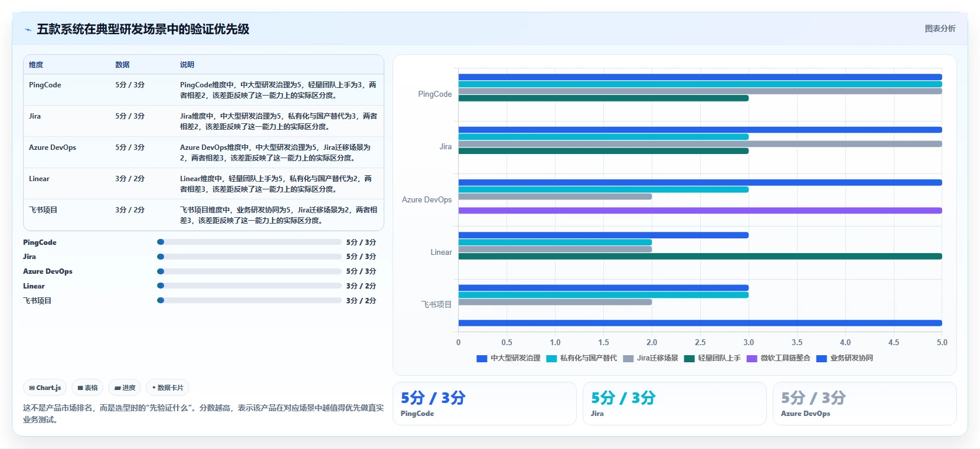The height and width of the screenshot is (449, 980).
Task: Toggle the 业务研发协同 legend swatch
Action: [x=821, y=358]
